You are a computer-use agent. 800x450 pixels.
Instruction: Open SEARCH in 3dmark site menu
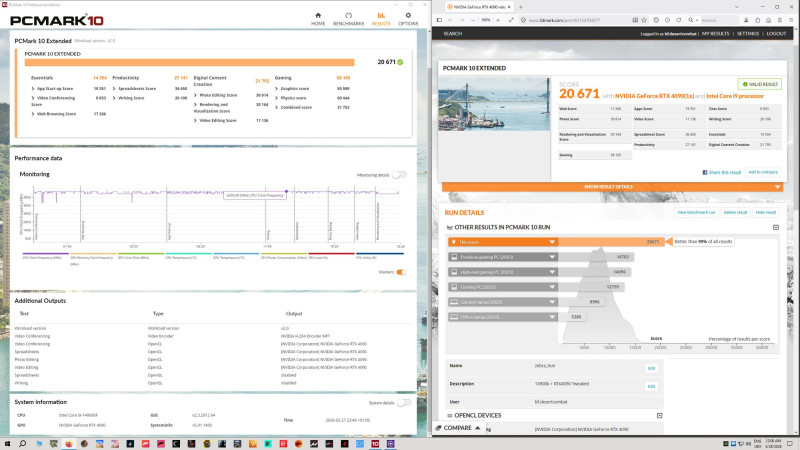coord(453,34)
